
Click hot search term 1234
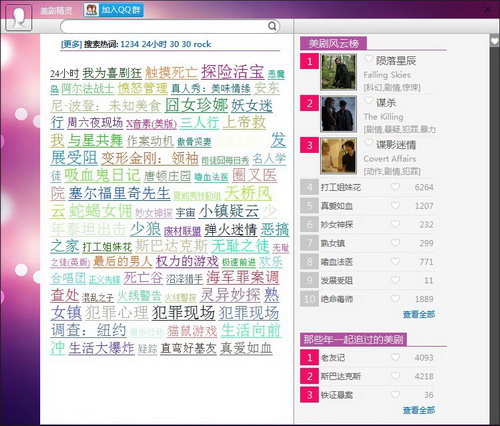129,44
